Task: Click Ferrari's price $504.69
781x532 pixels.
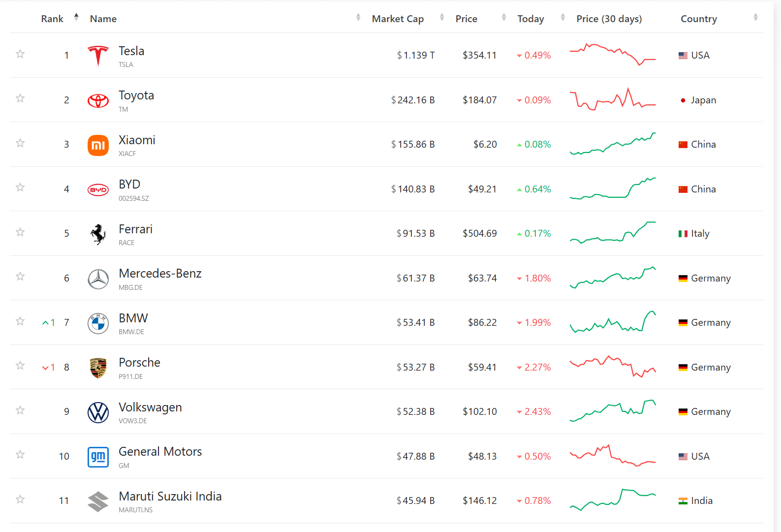Action: (x=480, y=233)
